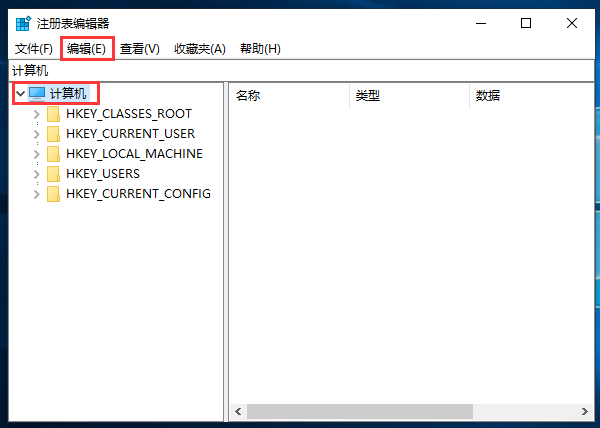The width and height of the screenshot is (600, 428).
Task: Expand the HKEY_CURRENT_USER key
Action: 36,134
